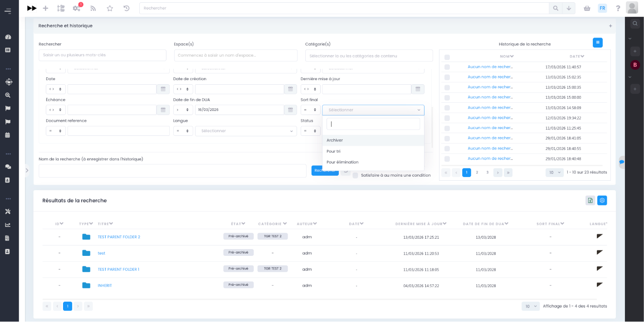
Task: Expand the left side panel chevron
Action: 27,170
